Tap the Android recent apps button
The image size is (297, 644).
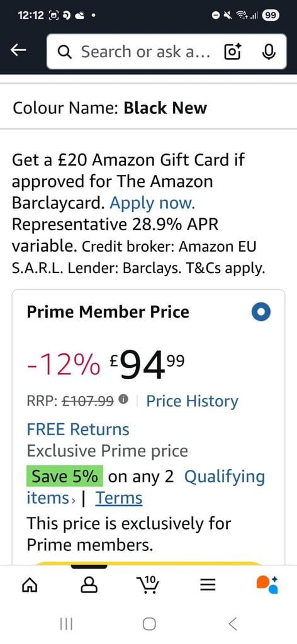click(x=66, y=625)
